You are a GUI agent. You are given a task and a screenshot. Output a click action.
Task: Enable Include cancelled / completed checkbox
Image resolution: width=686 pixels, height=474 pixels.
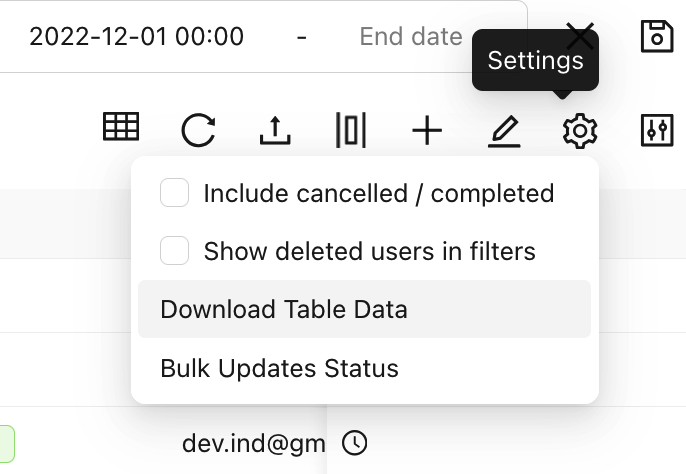175,193
